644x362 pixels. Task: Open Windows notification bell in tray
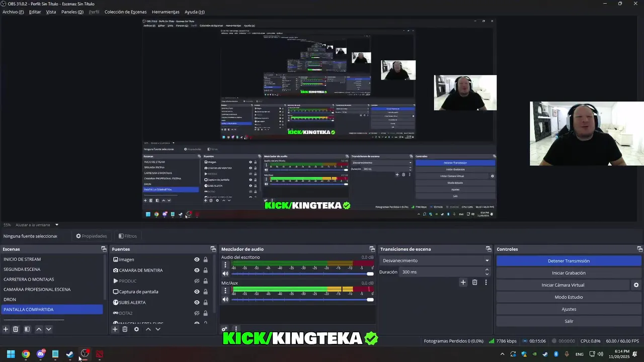tap(635, 354)
